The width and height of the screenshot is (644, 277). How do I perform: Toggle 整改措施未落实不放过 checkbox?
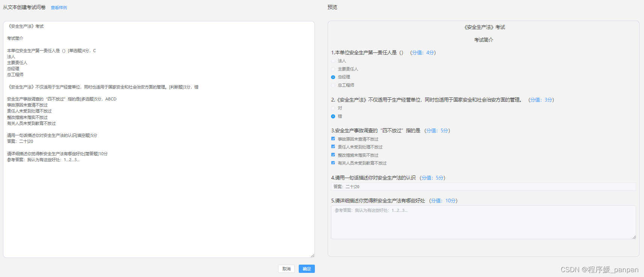coord(333,155)
